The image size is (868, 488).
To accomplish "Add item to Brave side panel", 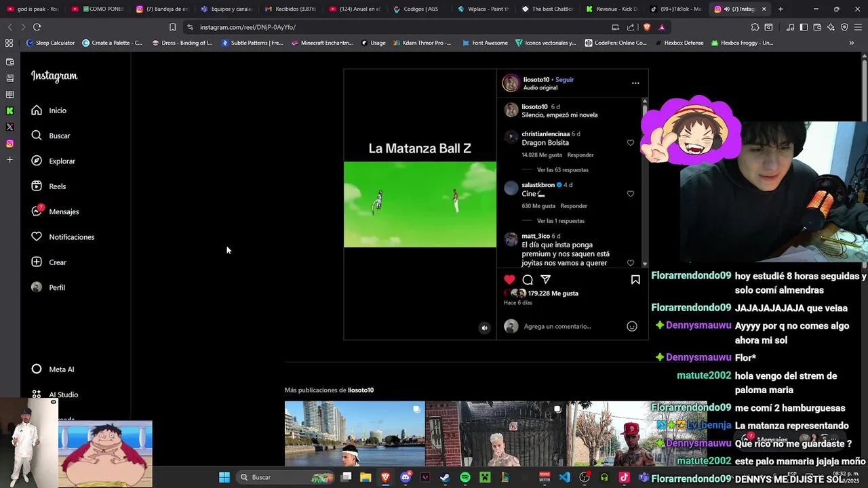I will point(9,159).
